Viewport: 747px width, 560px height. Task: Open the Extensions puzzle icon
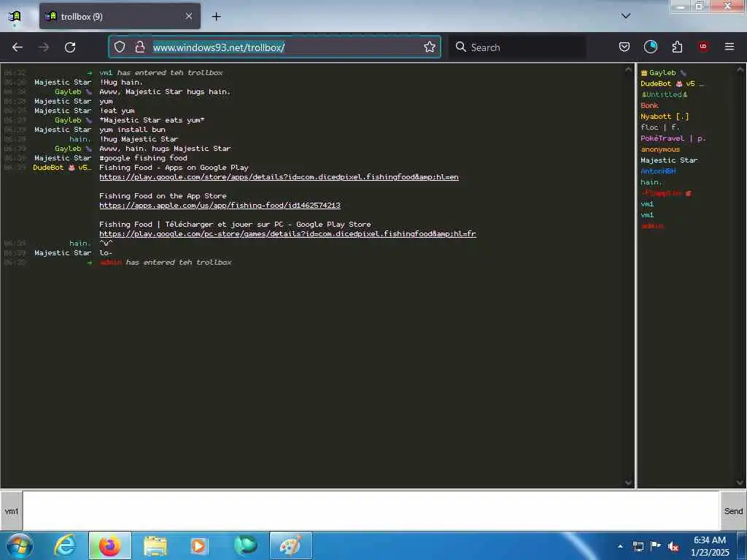[677, 47]
